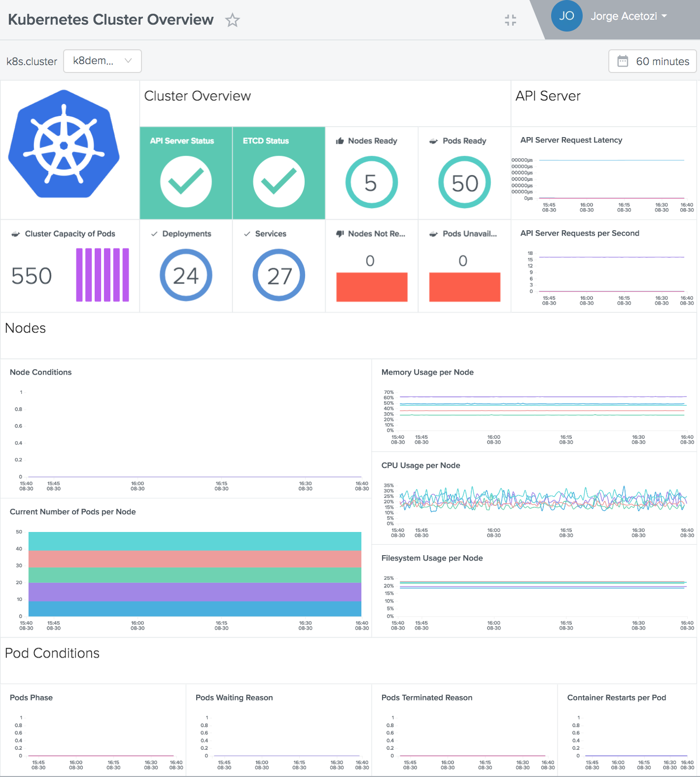Viewport: 700px width, 777px height.
Task: Click the whale icon beside Cluster Capacity of Pods
Action: point(16,234)
